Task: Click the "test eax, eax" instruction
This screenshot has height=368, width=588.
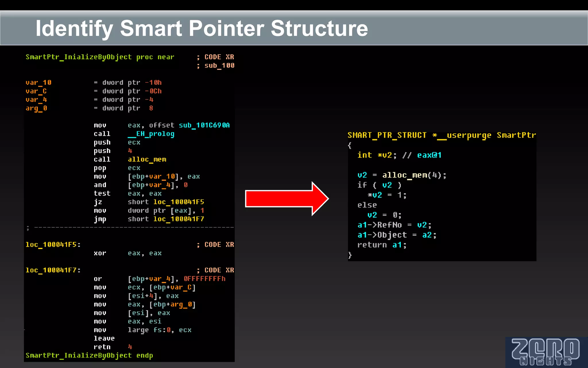Action: coord(127,194)
